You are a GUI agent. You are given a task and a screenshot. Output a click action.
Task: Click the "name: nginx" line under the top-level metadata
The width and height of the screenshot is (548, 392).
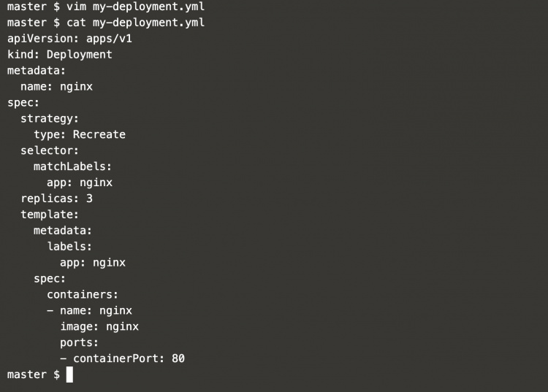56,86
